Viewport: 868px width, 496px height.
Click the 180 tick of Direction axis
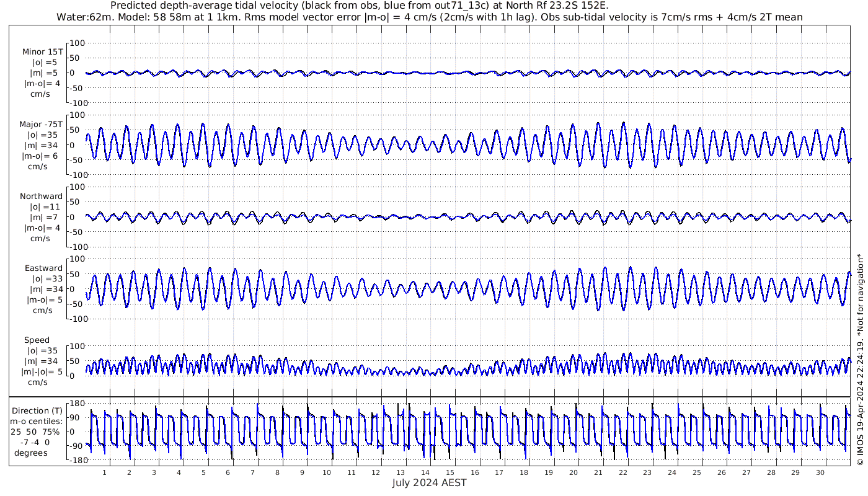click(x=76, y=403)
